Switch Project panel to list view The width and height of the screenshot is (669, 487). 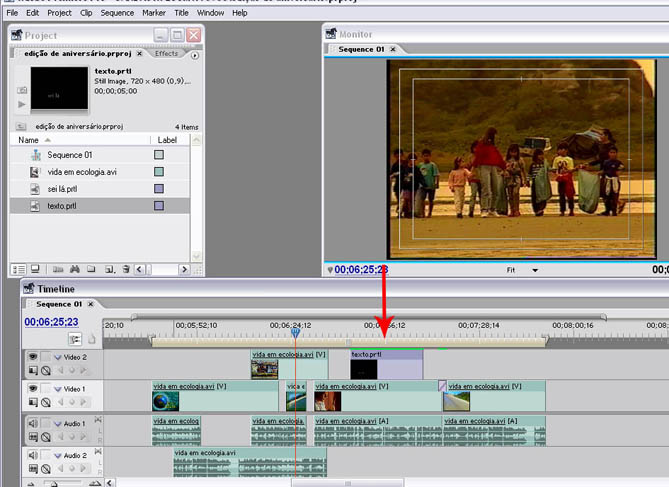(x=18, y=269)
